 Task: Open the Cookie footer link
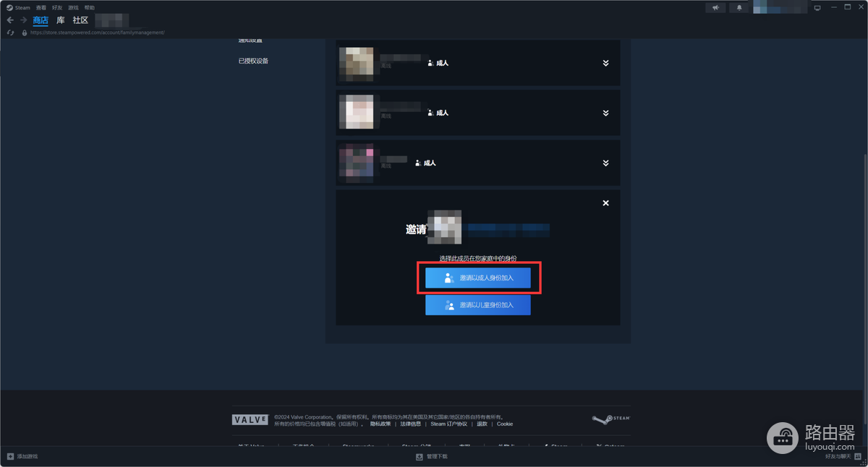click(x=505, y=424)
